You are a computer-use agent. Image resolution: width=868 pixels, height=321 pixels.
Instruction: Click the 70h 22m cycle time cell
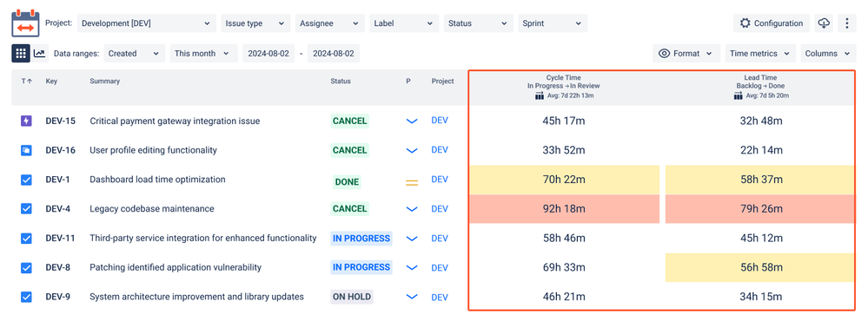point(564,180)
